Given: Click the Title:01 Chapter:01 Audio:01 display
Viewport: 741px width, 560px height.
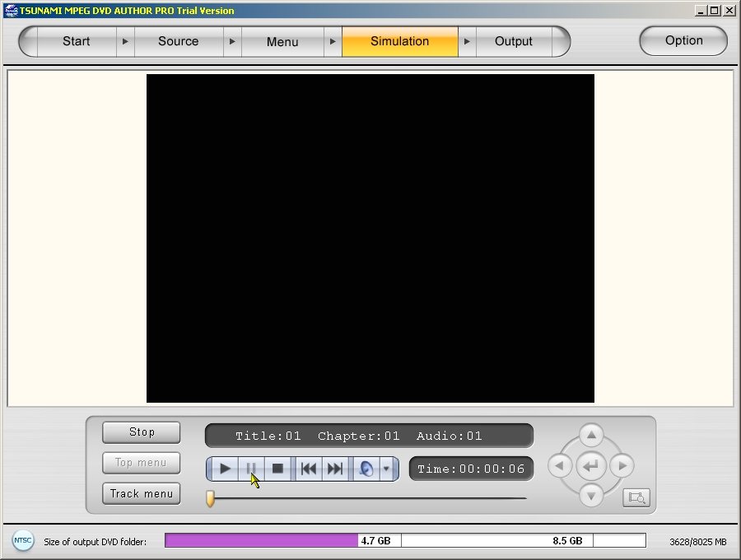Looking at the screenshot, I should pos(369,436).
